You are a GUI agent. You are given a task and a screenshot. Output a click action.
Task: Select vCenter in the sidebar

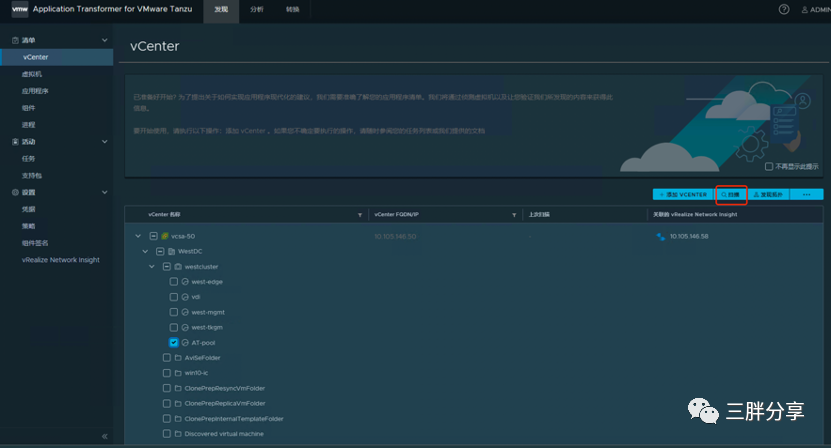pyautogui.click(x=57, y=57)
